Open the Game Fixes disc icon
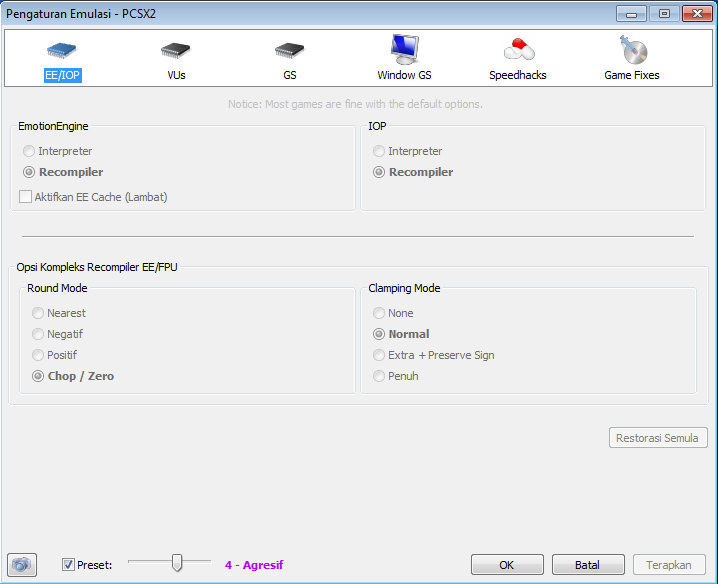 point(633,49)
